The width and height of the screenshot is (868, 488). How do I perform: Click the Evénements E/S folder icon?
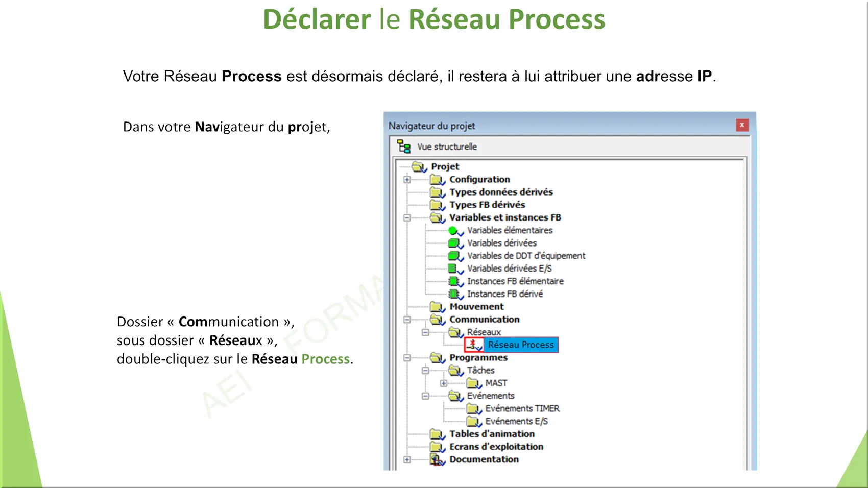click(x=474, y=422)
